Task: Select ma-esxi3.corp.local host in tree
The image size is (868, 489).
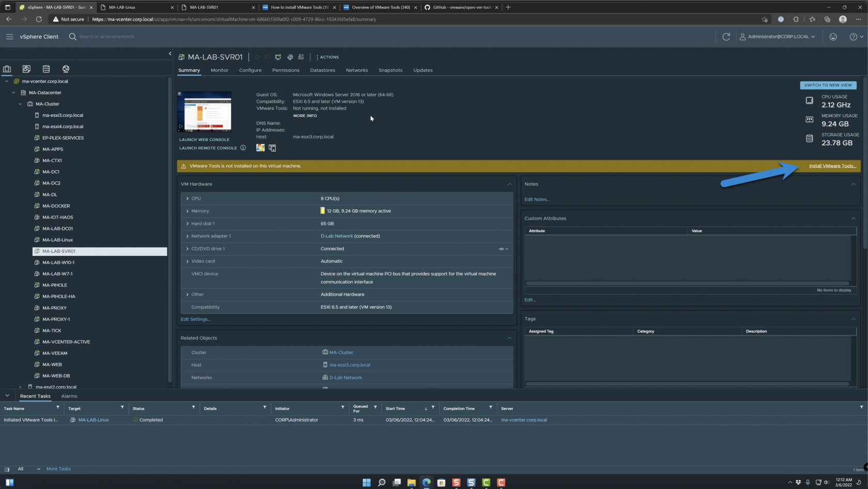Action: point(63,115)
